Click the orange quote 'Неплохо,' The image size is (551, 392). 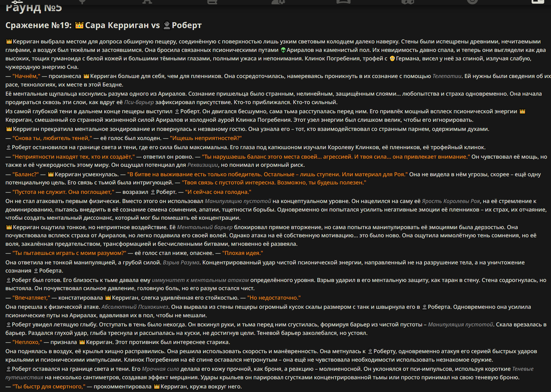[x=27, y=342]
